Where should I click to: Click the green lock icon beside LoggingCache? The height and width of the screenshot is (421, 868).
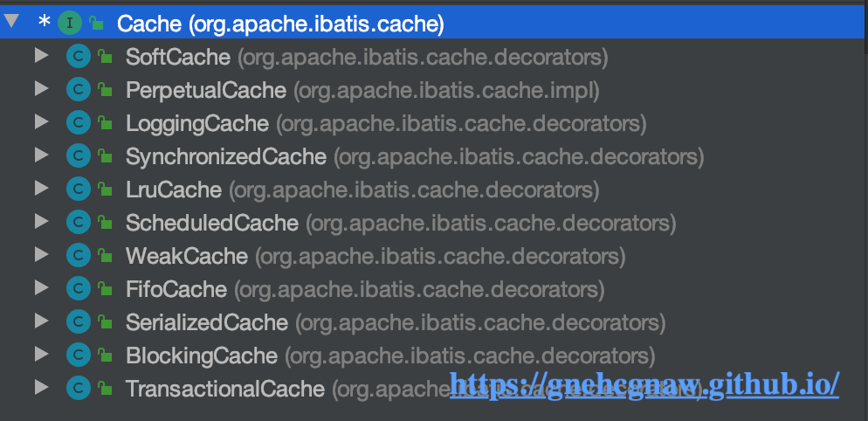(105, 123)
